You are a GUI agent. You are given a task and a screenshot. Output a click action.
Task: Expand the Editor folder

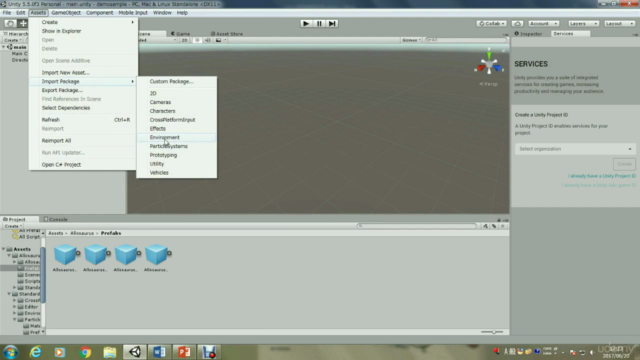coord(14,307)
